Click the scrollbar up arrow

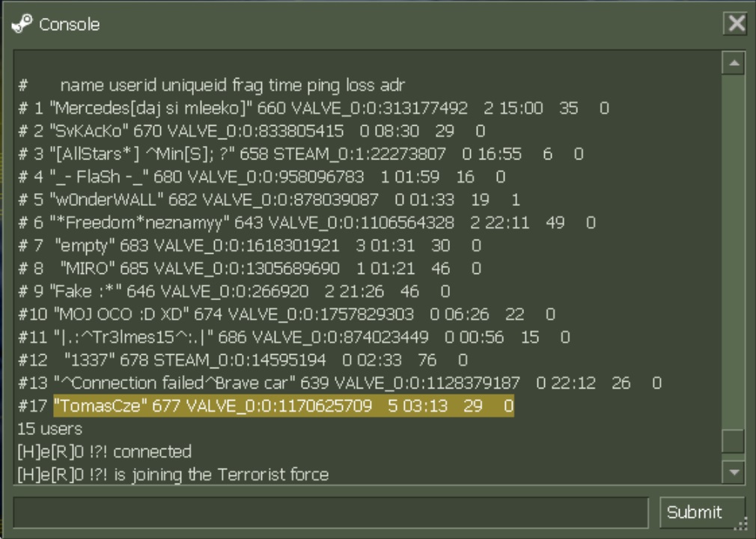click(x=733, y=64)
